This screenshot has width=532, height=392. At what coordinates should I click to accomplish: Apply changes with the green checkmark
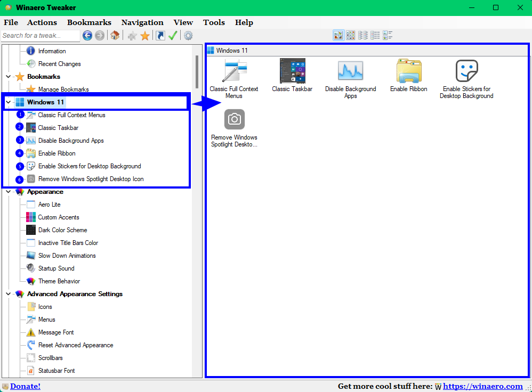click(x=173, y=35)
